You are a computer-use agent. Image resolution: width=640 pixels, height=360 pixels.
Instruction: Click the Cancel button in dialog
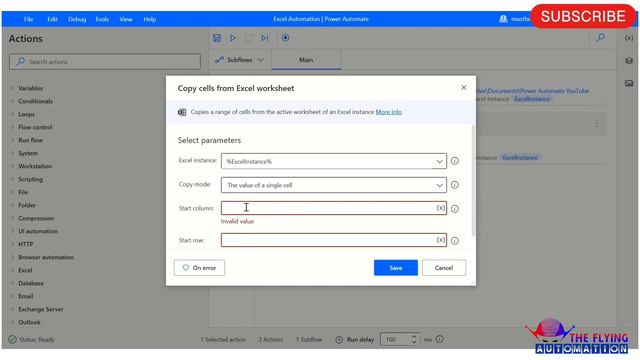pyautogui.click(x=444, y=268)
